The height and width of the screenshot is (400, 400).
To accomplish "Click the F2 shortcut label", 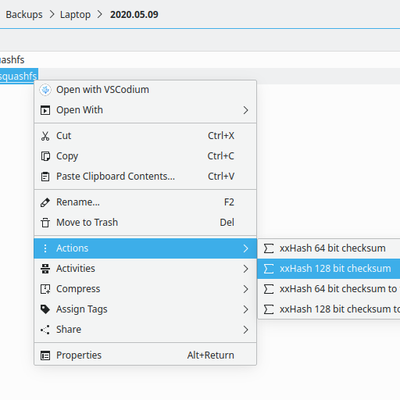I will click(229, 202).
